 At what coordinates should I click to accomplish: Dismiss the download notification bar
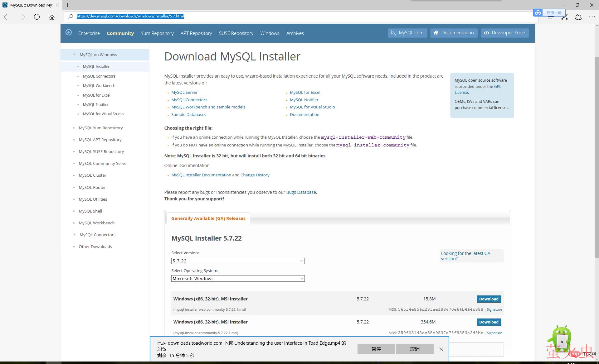pos(441,349)
